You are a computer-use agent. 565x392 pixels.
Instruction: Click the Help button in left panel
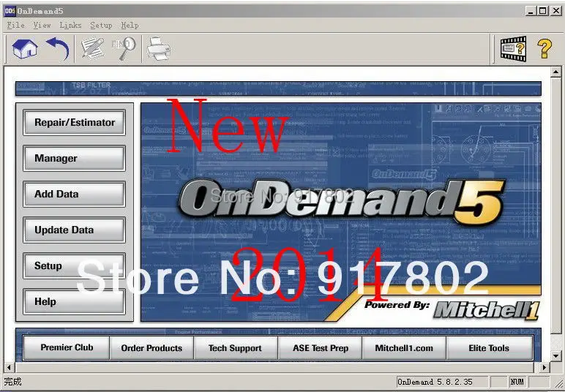pyautogui.click(x=74, y=301)
